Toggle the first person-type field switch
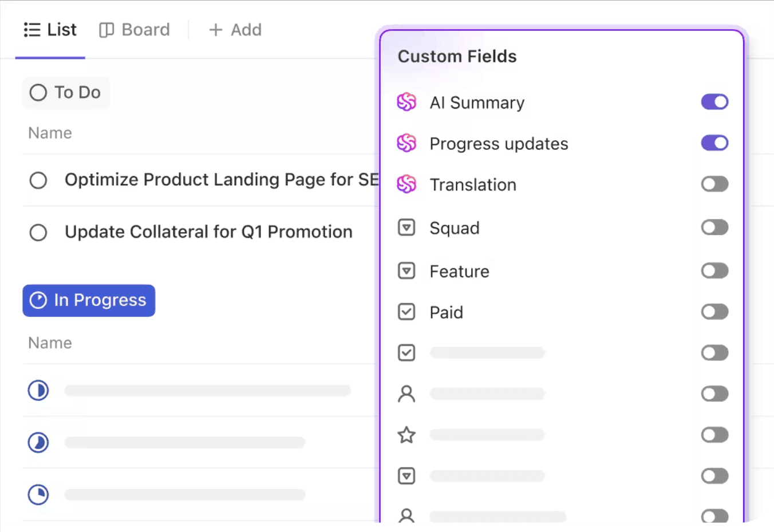The width and height of the screenshot is (774, 532). (714, 394)
